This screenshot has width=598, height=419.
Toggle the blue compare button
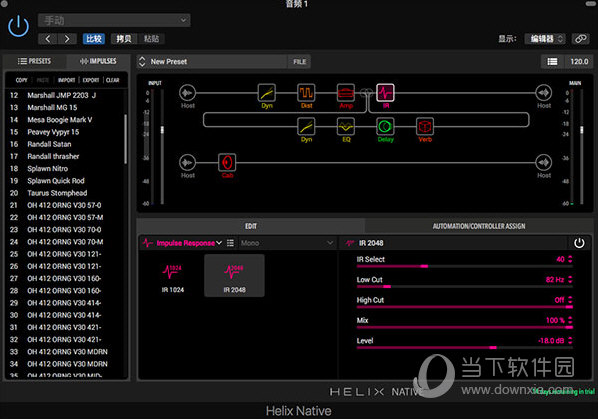point(94,39)
